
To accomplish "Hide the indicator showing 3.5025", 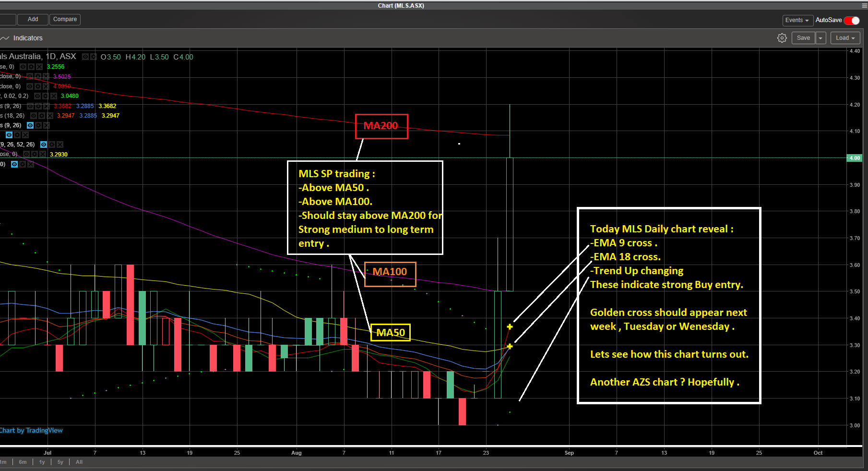I will click(30, 76).
